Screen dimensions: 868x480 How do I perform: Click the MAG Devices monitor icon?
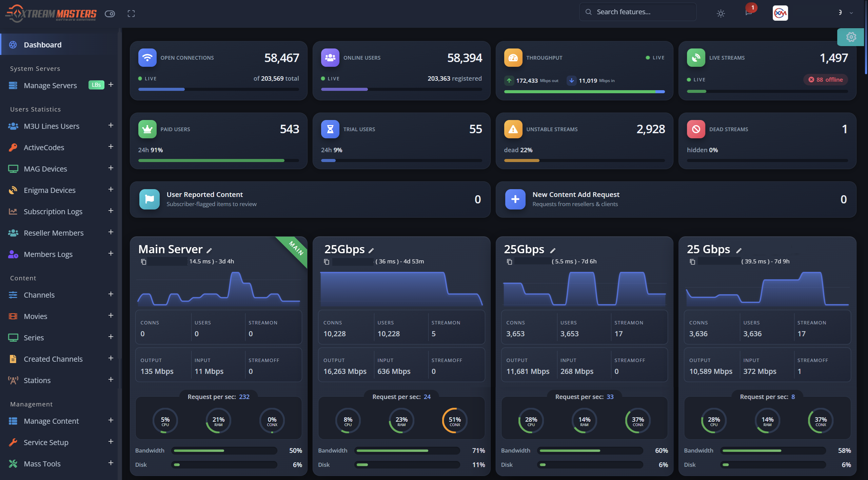(13, 169)
